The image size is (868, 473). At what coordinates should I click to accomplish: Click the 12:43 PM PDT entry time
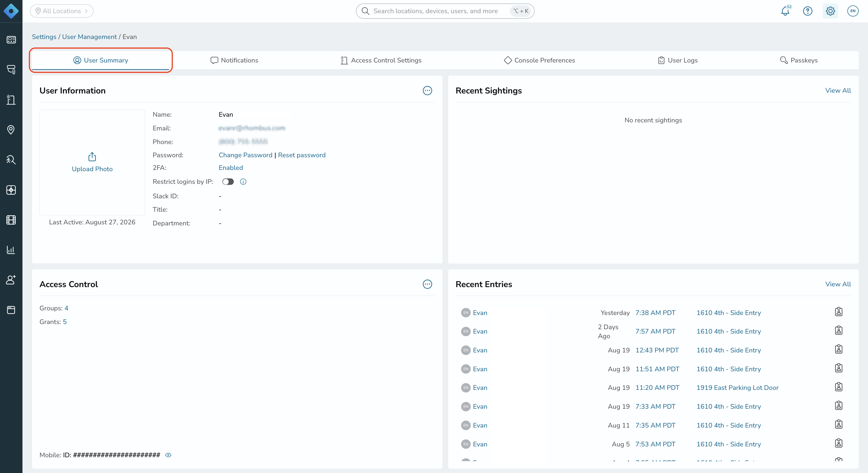click(x=657, y=350)
